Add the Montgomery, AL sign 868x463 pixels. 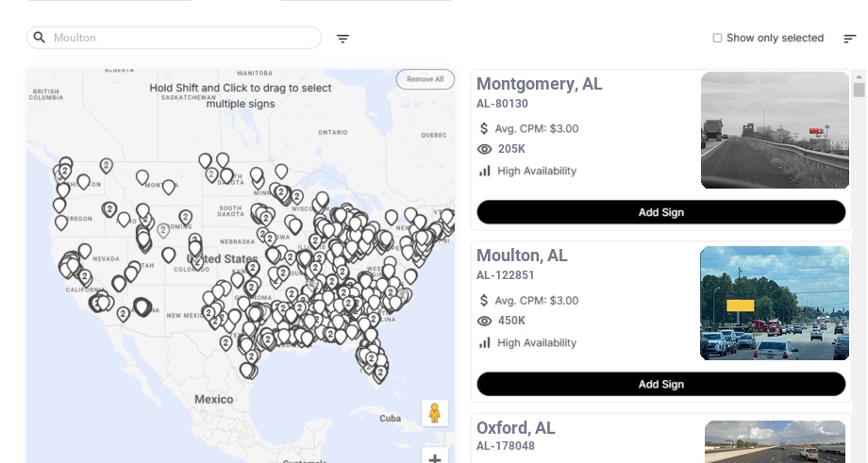660,212
